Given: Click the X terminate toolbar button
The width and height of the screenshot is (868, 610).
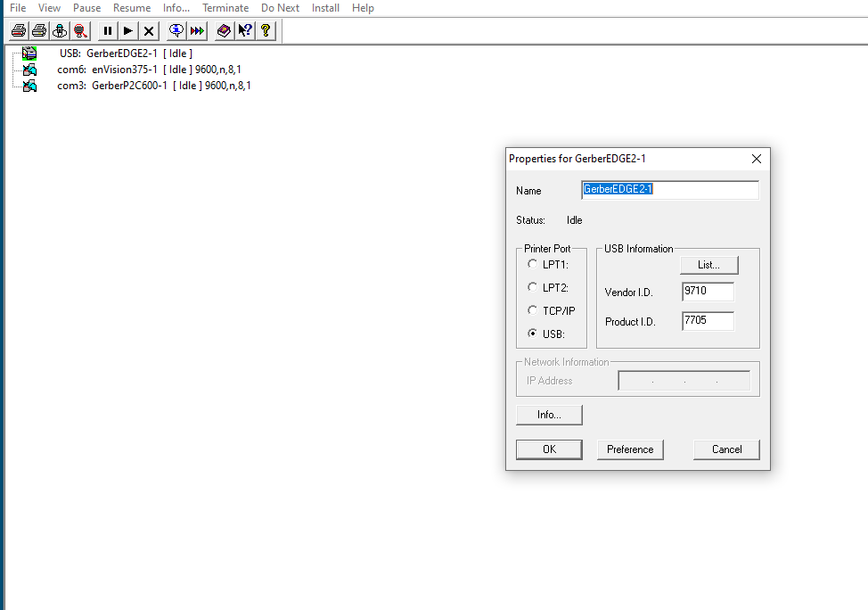Looking at the screenshot, I should point(148,30).
